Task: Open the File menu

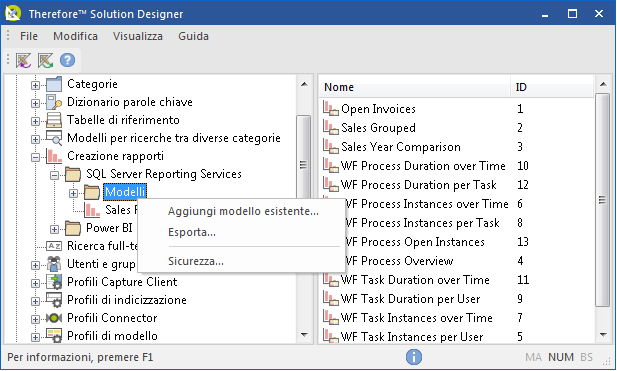Action: coord(29,36)
